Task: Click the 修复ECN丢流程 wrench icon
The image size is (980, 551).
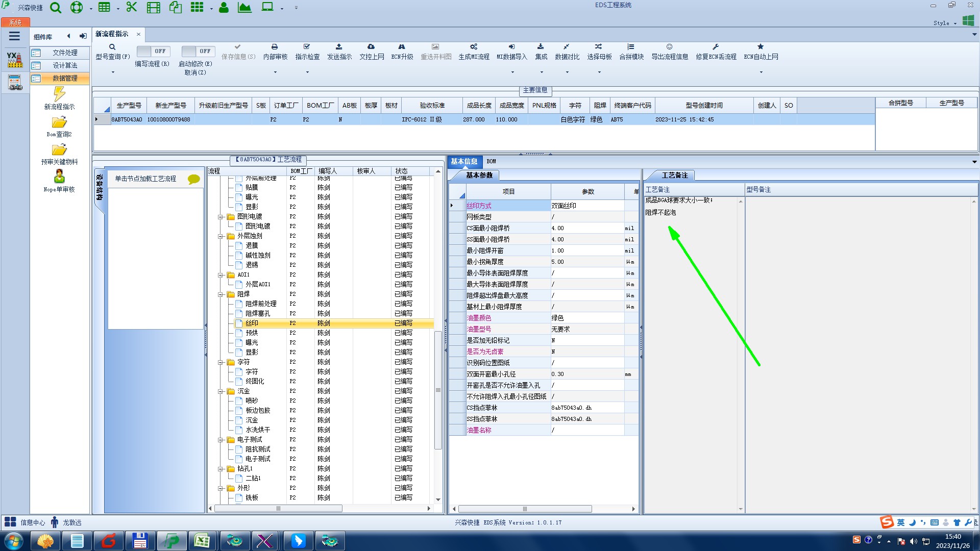Action: point(716,47)
